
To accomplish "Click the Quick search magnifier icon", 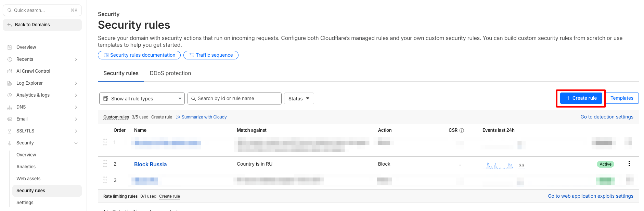I will (10, 10).
